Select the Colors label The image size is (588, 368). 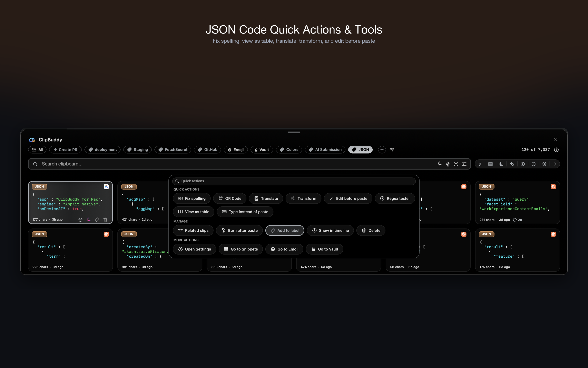[289, 150]
